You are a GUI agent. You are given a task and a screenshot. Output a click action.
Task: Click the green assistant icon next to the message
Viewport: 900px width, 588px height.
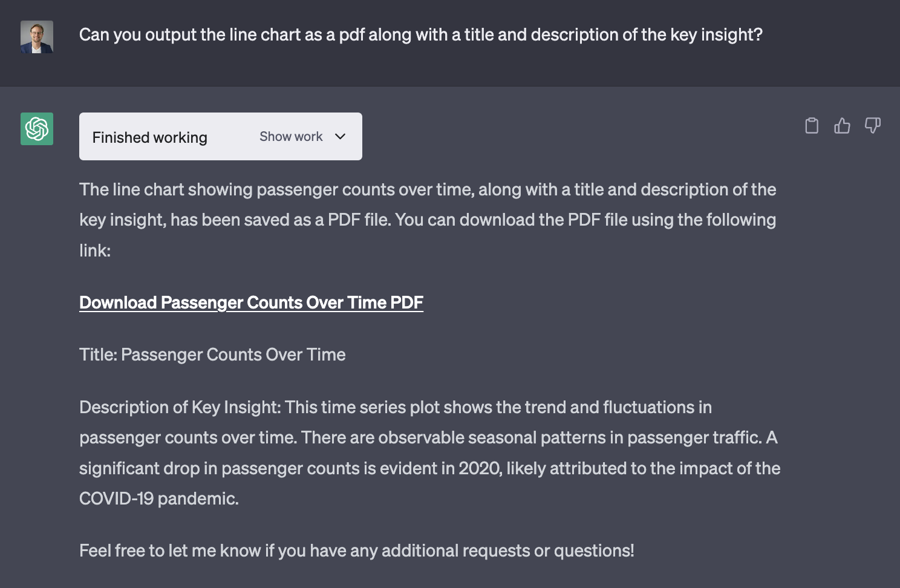click(x=36, y=128)
